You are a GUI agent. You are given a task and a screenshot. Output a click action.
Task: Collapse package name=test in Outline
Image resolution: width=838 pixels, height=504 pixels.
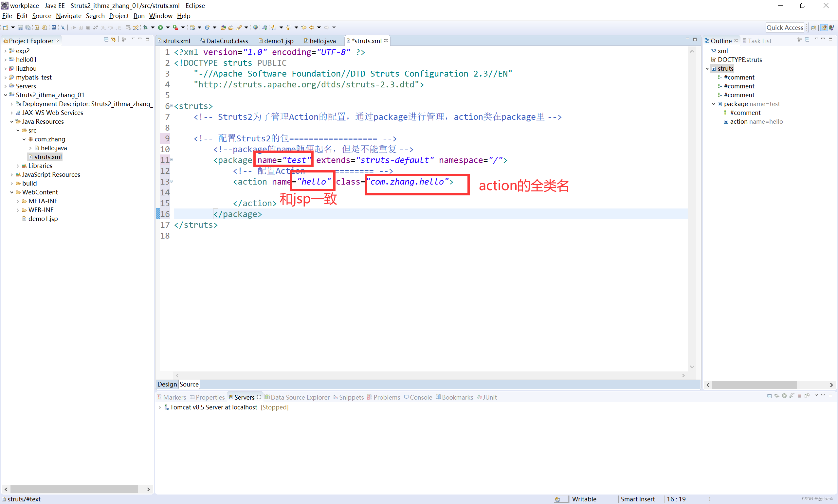(713, 104)
